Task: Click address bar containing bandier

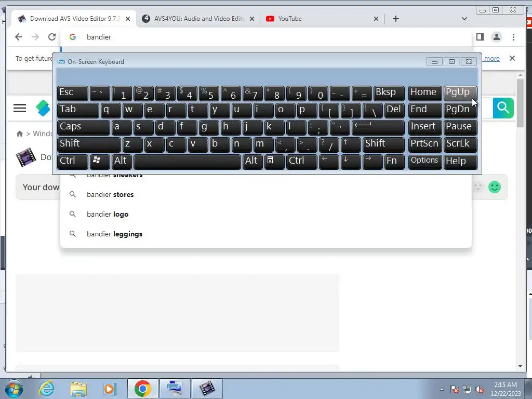Action: (x=267, y=37)
